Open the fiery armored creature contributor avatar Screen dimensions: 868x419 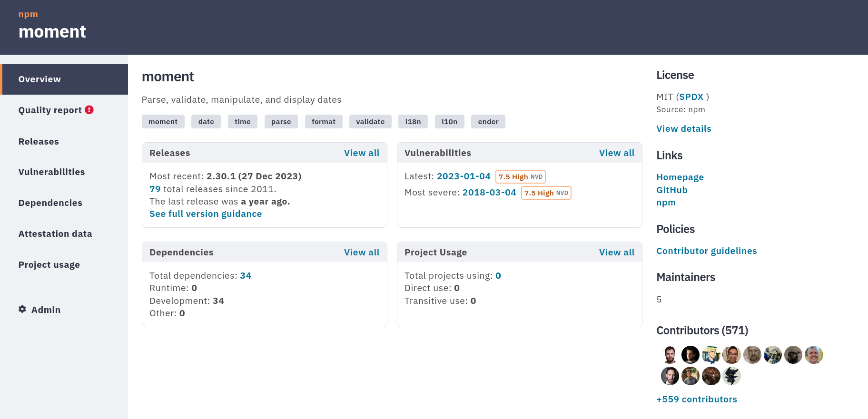coord(711,376)
